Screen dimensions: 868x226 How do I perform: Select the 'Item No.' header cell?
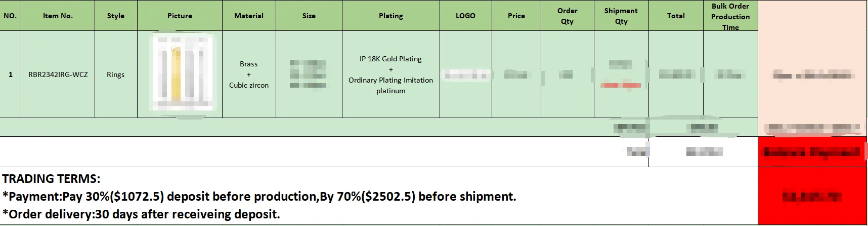point(58,16)
